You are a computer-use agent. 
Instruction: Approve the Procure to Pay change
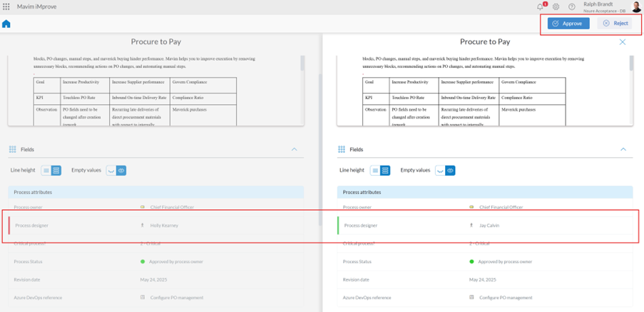point(568,24)
